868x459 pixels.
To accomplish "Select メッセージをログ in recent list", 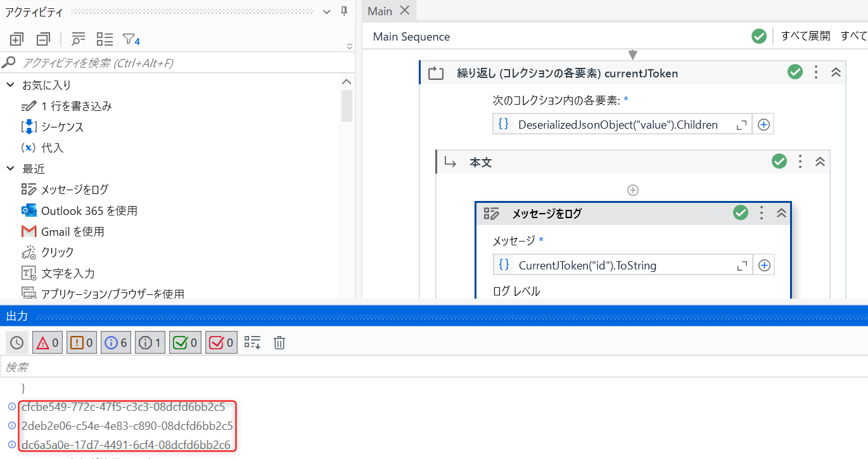I will [65, 190].
